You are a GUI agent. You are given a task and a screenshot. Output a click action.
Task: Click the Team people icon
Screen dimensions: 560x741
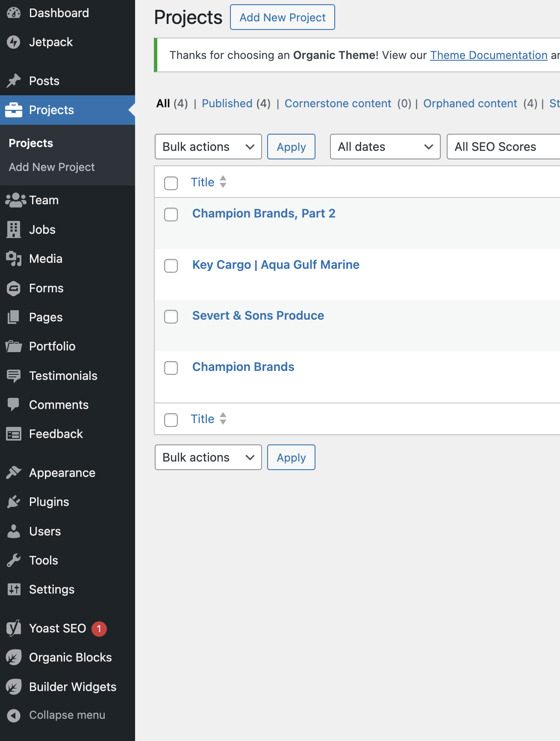tap(15, 200)
